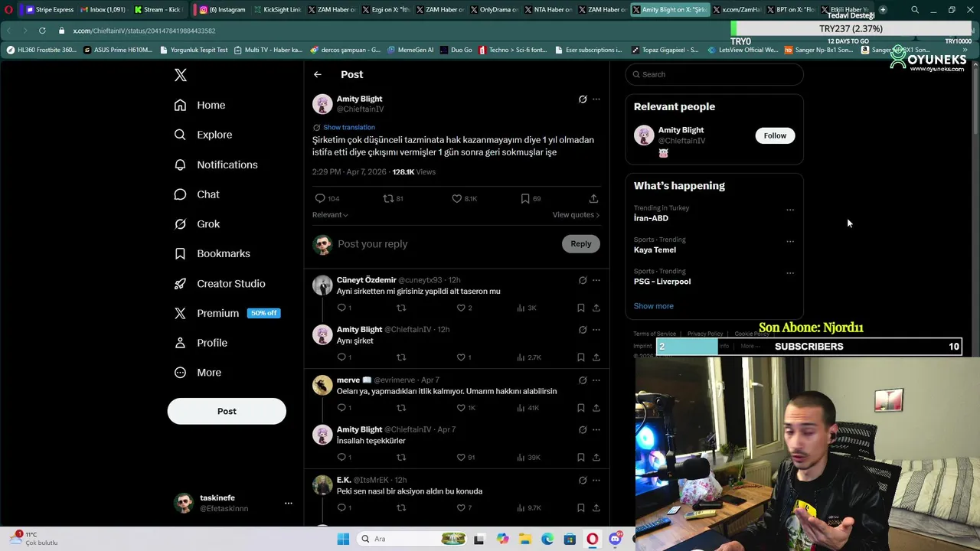Click the X logo in sidebar

coord(181,75)
